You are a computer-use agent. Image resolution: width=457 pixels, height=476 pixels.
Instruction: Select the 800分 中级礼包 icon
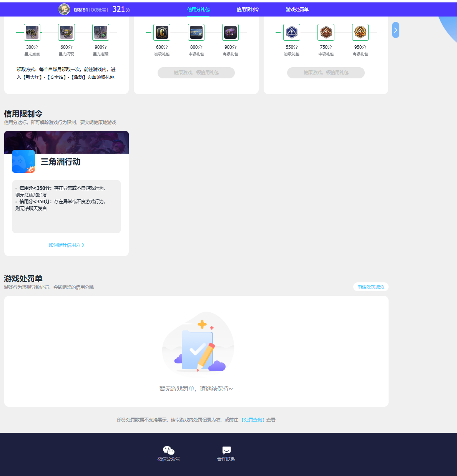tap(196, 32)
